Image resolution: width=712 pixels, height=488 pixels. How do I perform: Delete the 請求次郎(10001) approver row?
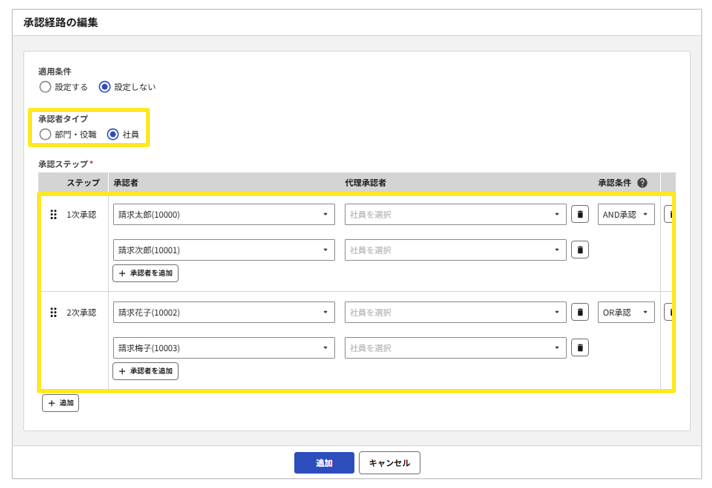(579, 250)
